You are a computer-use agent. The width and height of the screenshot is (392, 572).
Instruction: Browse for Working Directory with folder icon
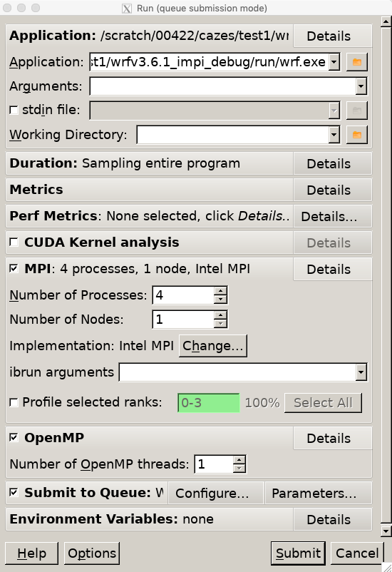coord(356,135)
